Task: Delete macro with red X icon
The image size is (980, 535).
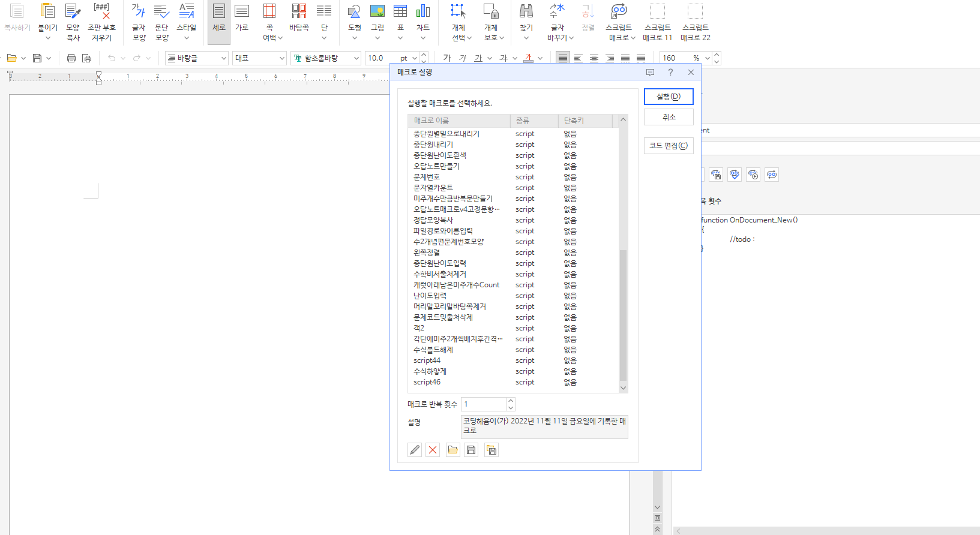Action: [433, 450]
